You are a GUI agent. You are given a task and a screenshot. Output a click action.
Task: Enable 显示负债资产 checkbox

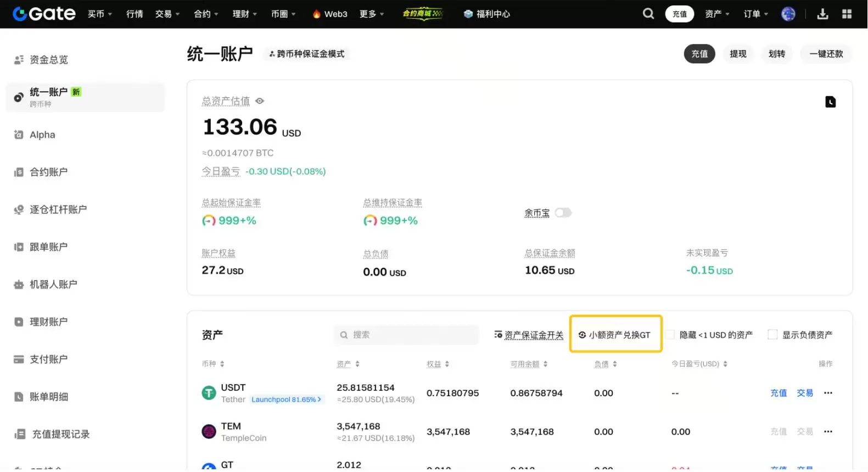tap(772, 335)
